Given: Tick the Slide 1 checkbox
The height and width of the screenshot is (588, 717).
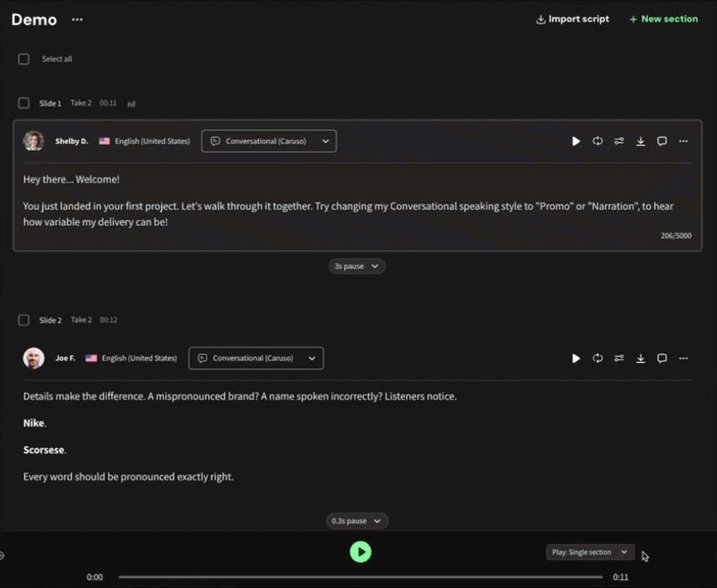Looking at the screenshot, I should 24,103.
